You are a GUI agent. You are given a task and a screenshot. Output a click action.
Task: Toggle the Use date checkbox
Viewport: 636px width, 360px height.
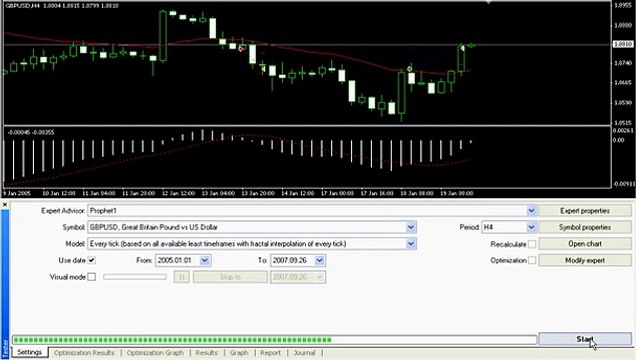pyautogui.click(x=92, y=260)
